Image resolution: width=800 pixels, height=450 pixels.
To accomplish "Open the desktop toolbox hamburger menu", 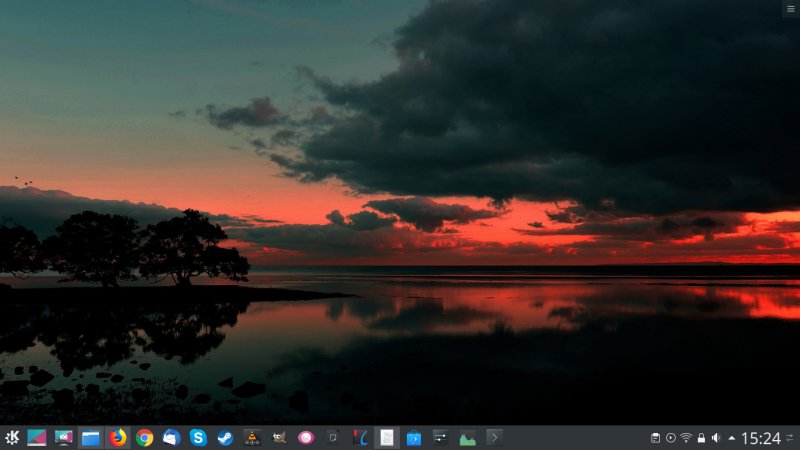I will pyautogui.click(x=790, y=8).
